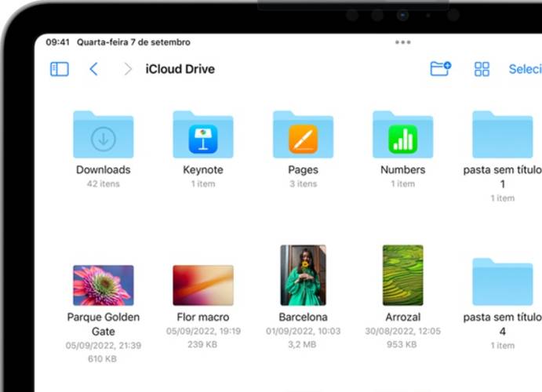Click the Flor macro file name
542x392 pixels.
pos(203,317)
